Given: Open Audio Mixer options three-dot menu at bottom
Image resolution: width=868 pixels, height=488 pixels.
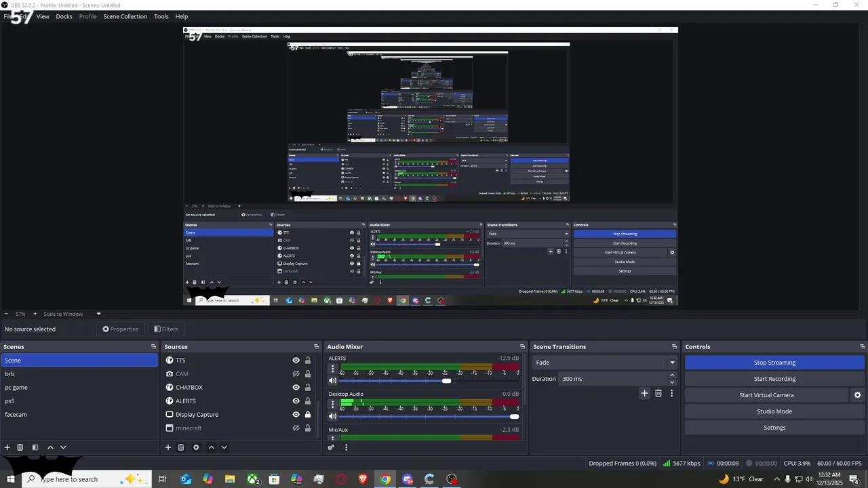Looking at the screenshot, I should tap(346, 447).
